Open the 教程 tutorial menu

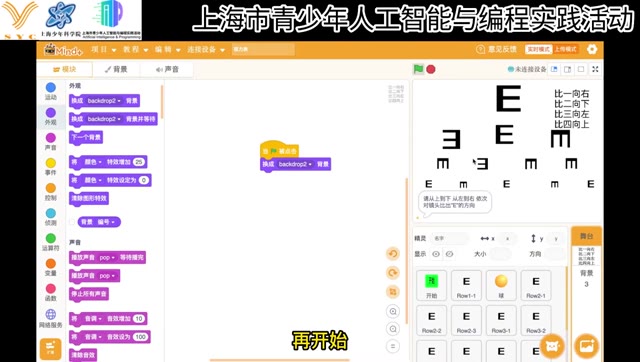136,49
